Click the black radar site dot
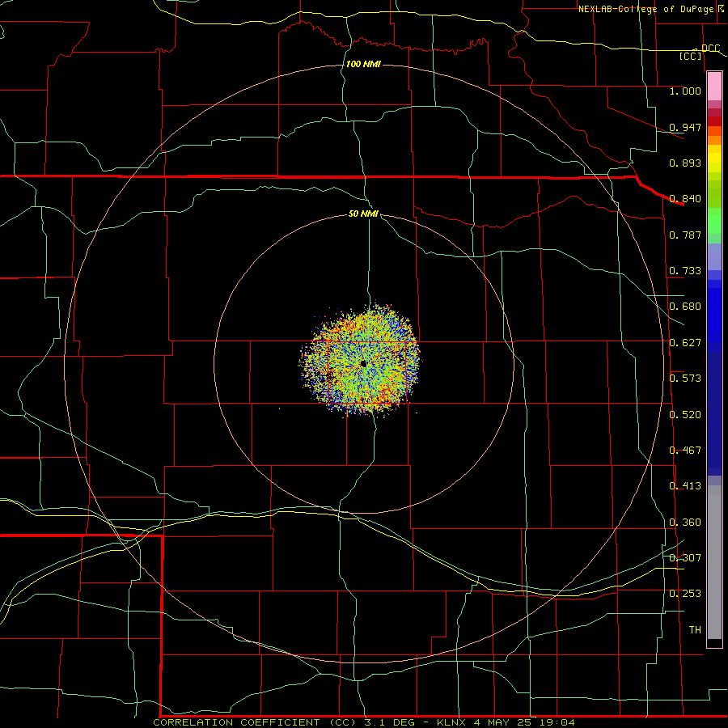 (x=363, y=363)
